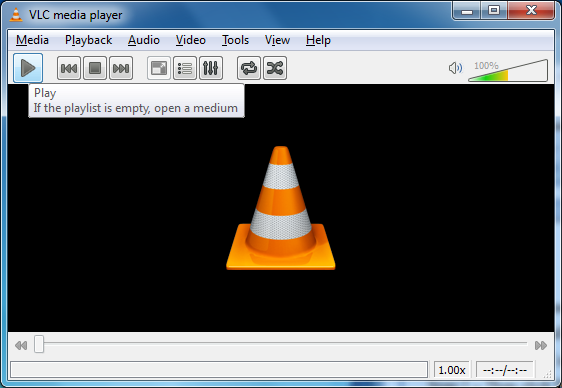Viewport: 562px width, 388px height.
Task: Open the Help menu
Action: click(318, 40)
